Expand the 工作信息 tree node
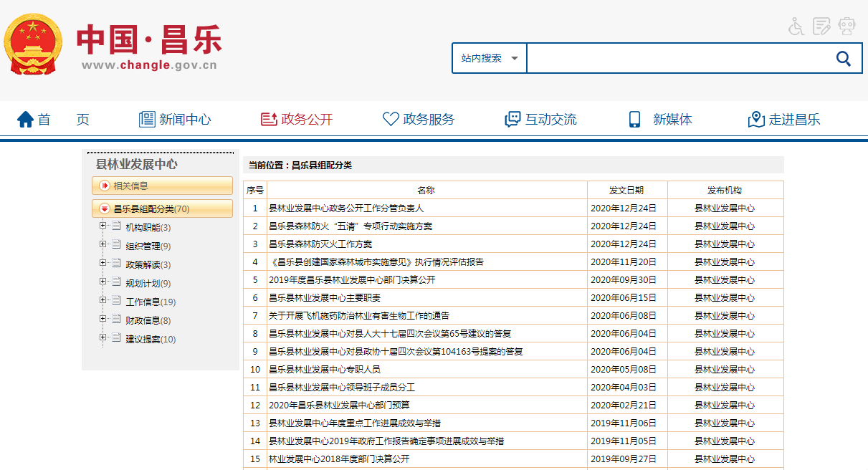Image resolution: width=868 pixels, height=470 pixels. (103, 301)
